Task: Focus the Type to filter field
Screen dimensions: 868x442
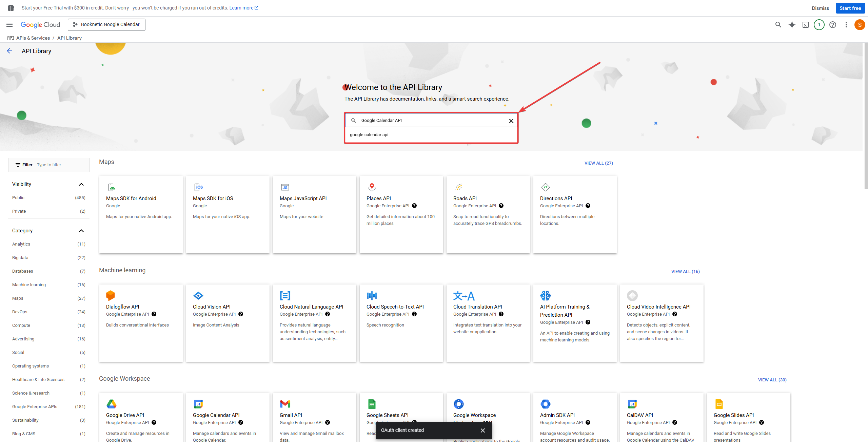Action: pos(61,165)
